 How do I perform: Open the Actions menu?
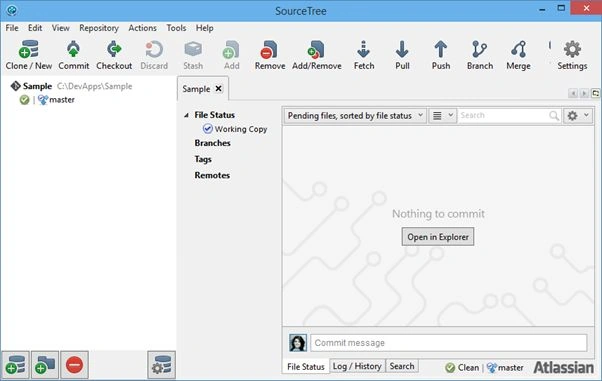click(142, 28)
